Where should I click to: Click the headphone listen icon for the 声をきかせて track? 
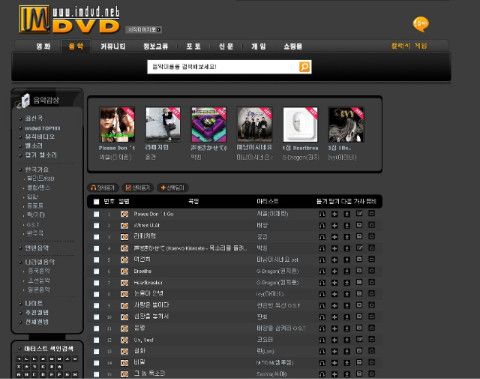click(x=322, y=248)
